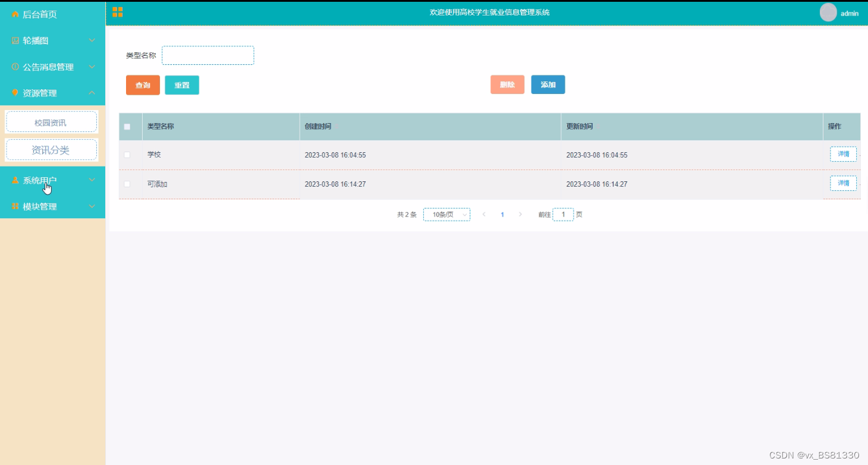Open the 轮播图 menu
Screen dimensions: 868x465
click(x=52, y=40)
